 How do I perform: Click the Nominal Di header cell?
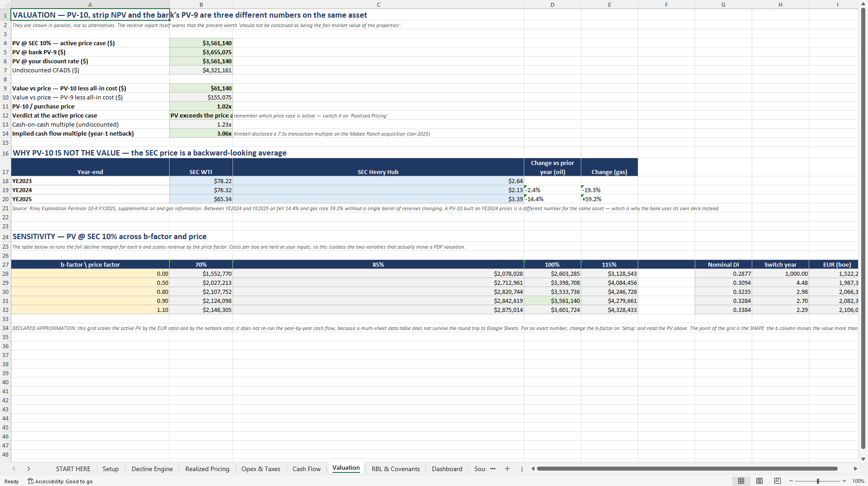[723, 264]
